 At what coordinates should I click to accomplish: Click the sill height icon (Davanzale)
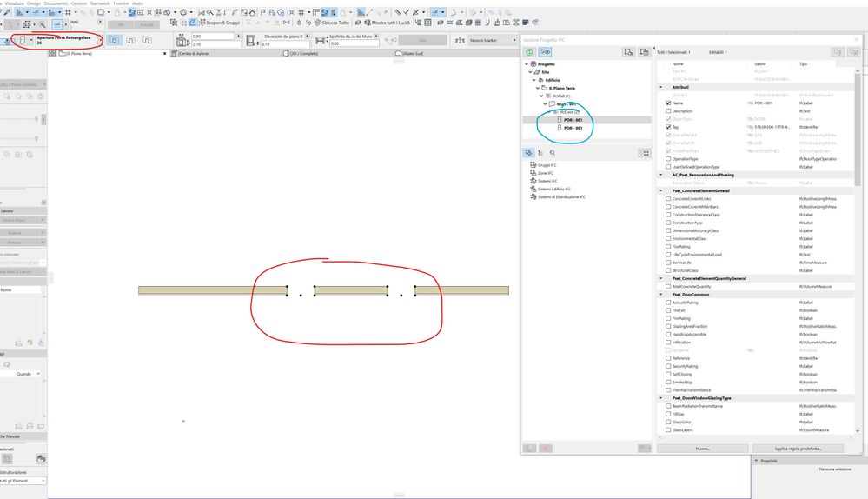click(251, 41)
